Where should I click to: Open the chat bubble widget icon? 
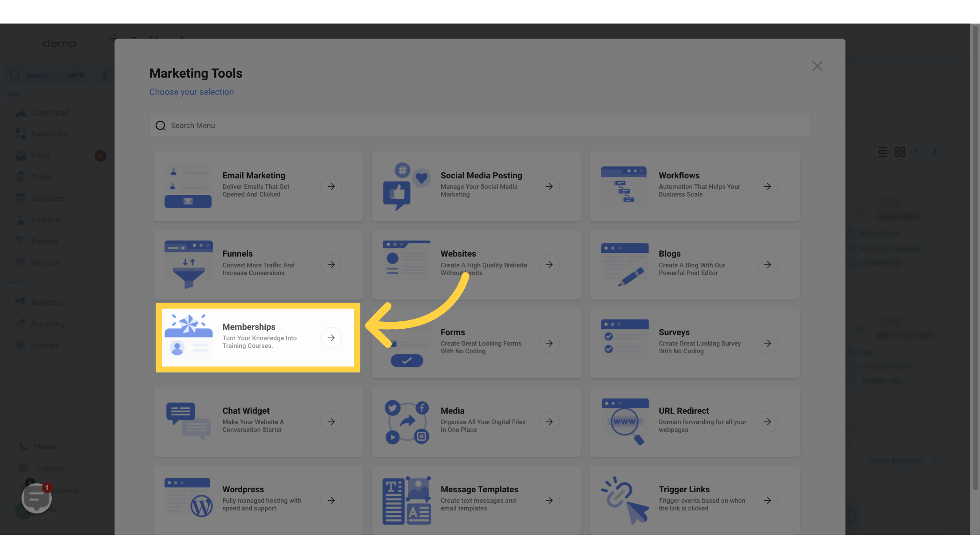[x=36, y=498]
